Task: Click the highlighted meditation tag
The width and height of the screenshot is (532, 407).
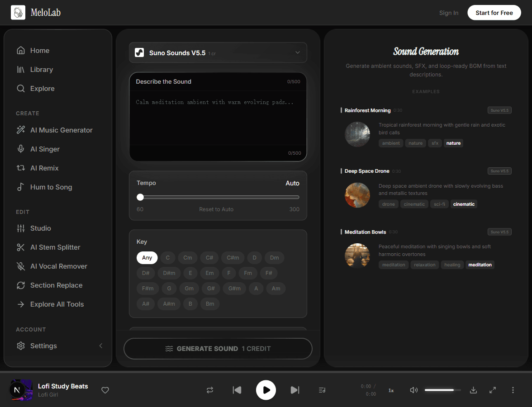Action: click(x=480, y=265)
